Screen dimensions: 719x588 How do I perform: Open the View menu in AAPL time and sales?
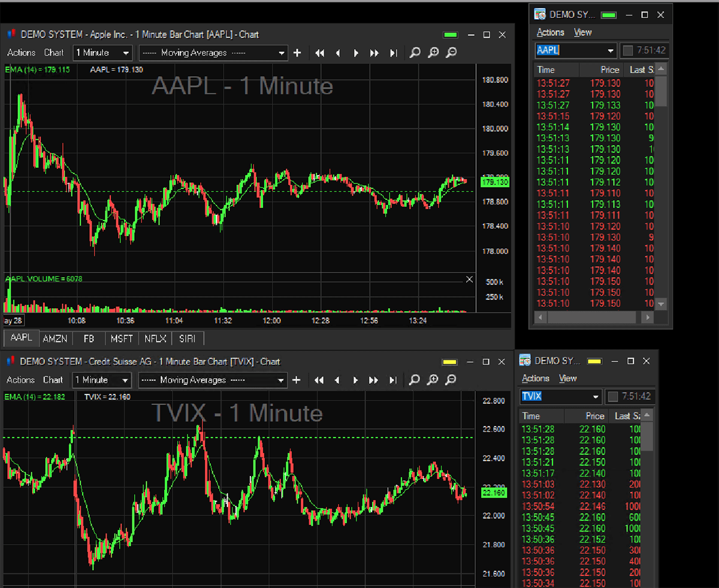(582, 32)
